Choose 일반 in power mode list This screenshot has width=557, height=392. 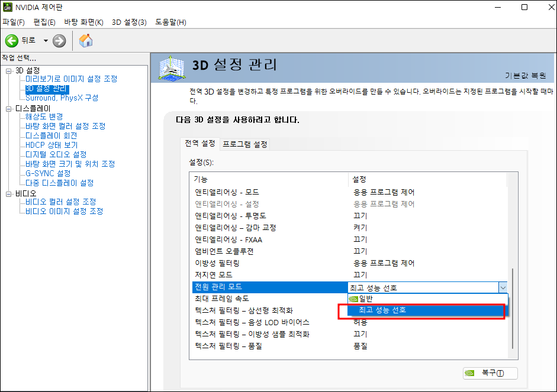tap(428, 299)
